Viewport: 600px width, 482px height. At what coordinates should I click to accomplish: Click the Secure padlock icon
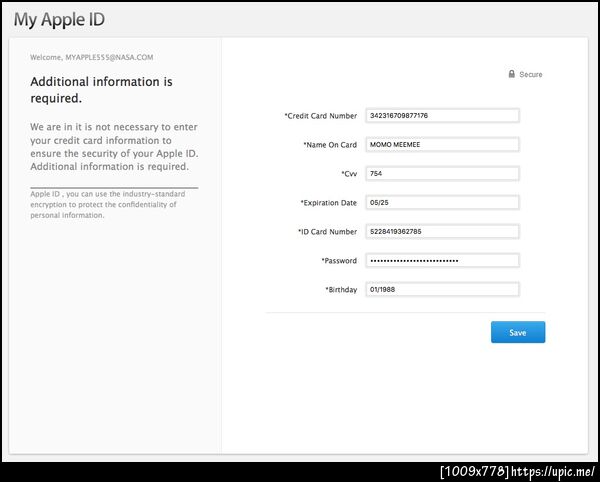[x=512, y=74]
